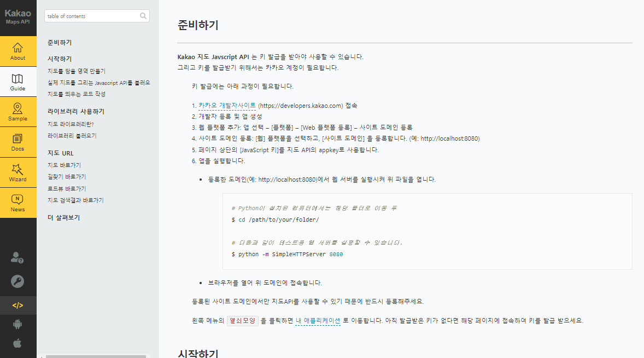The image size is (644, 358).
Task: Open 길찾기 바로가기 entry
Action: (67, 177)
